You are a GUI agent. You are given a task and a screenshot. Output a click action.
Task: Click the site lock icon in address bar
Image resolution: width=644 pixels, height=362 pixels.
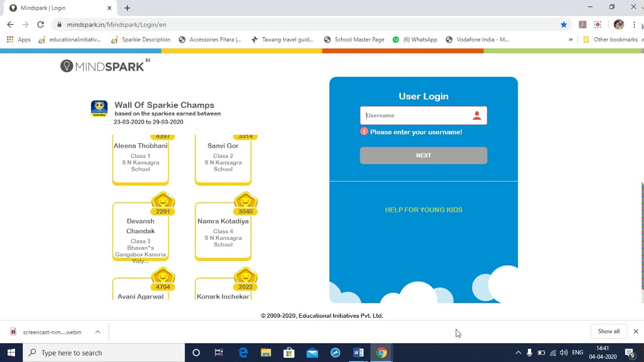[59, 25]
